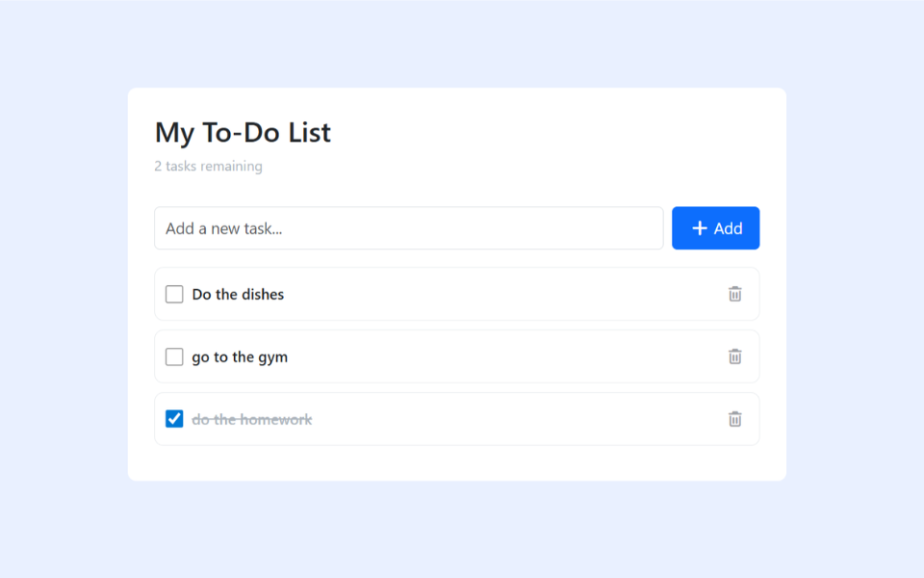924x578 pixels.
Task: Click the plus icon on the Add button
Action: coord(700,228)
